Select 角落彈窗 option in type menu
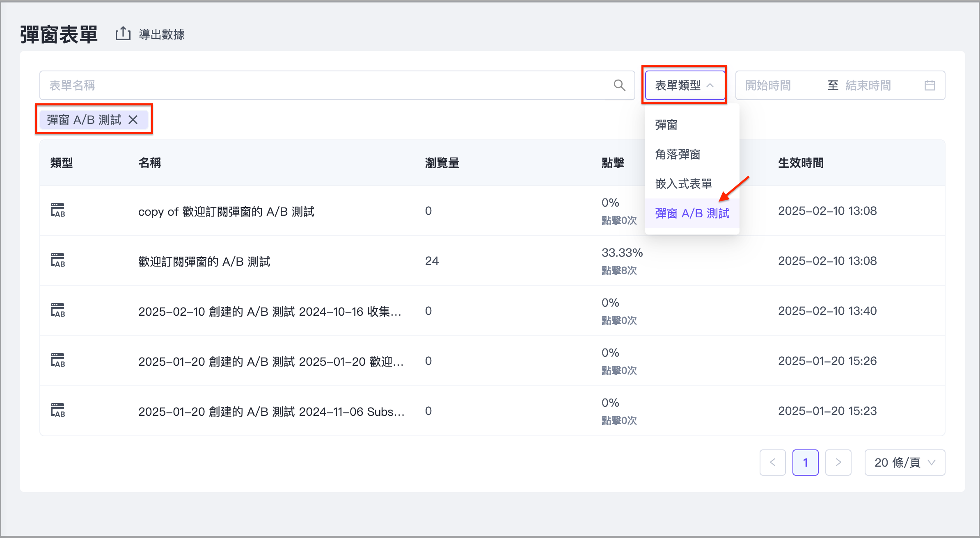Screen dimensions: 980x538 [678, 154]
